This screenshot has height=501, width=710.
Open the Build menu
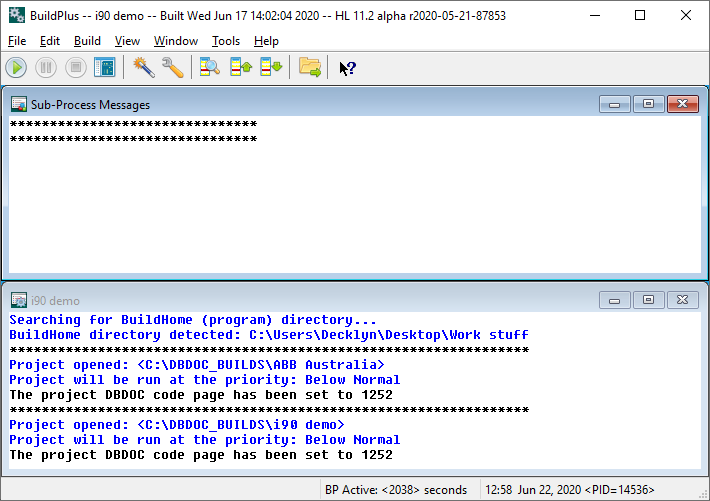tap(87, 41)
